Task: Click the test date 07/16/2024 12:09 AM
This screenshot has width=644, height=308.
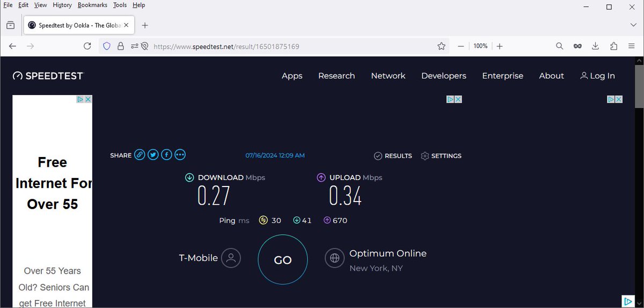Action: point(275,155)
